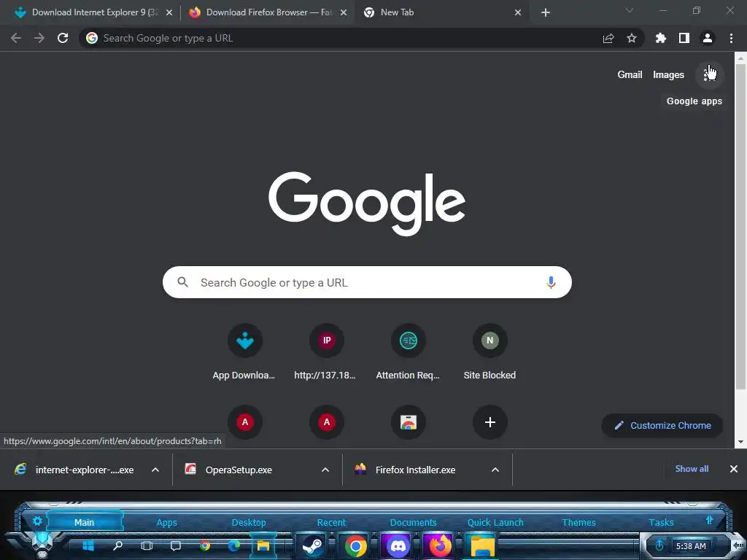Open the Images link
The height and width of the screenshot is (560, 747).
click(668, 75)
